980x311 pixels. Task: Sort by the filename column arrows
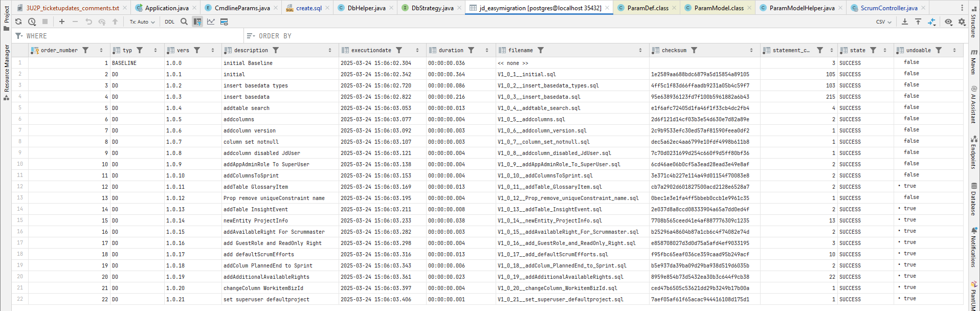click(640, 50)
